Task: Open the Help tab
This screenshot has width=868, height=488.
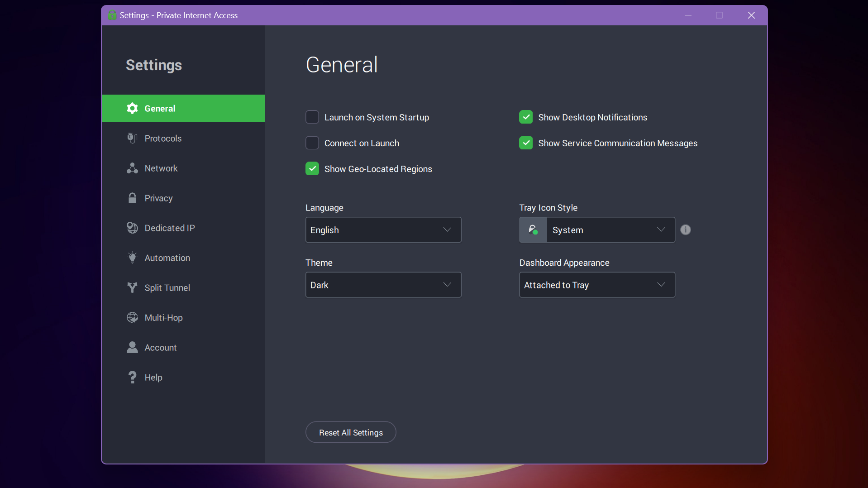Action: tap(183, 377)
